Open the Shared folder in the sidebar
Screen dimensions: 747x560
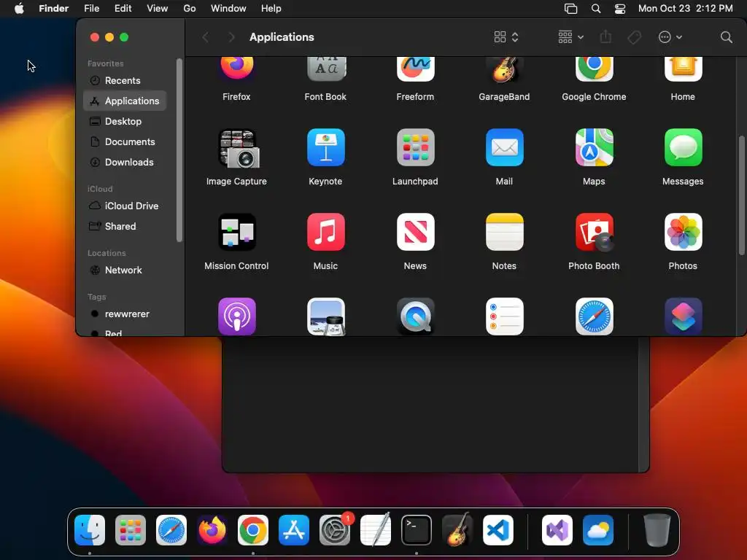point(125,226)
